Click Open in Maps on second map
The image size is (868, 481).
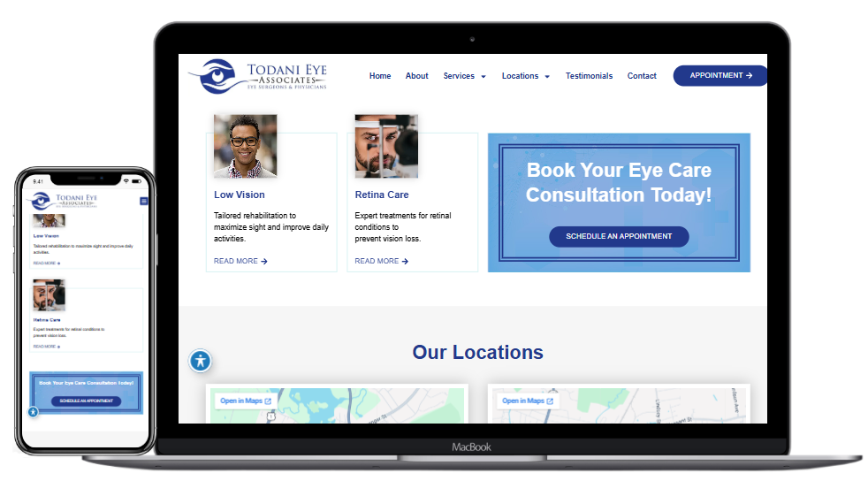tap(527, 401)
